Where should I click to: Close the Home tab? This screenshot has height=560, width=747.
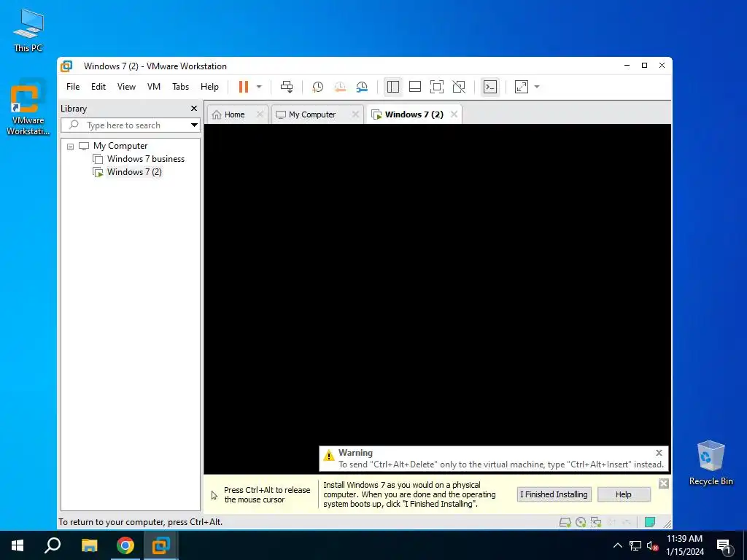pos(260,114)
